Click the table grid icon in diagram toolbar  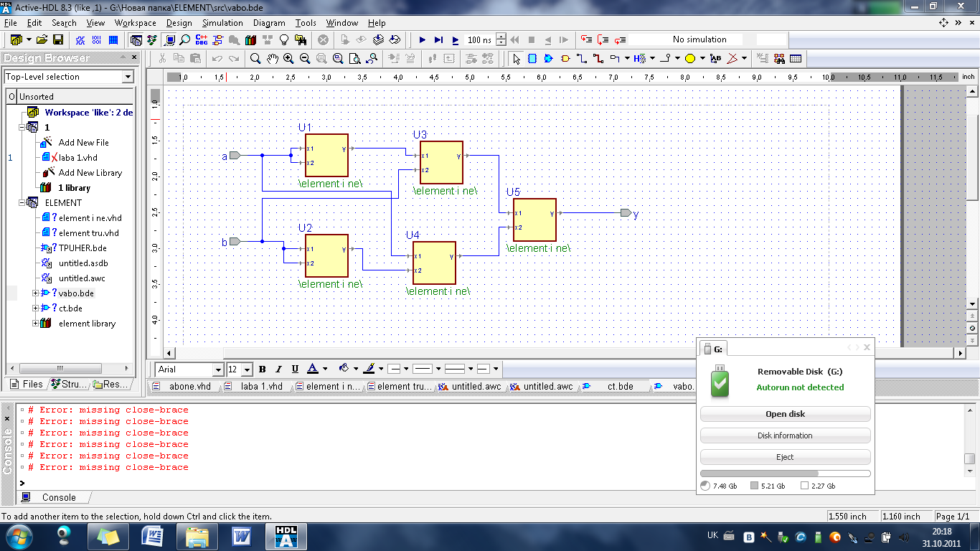(x=796, y=58)
